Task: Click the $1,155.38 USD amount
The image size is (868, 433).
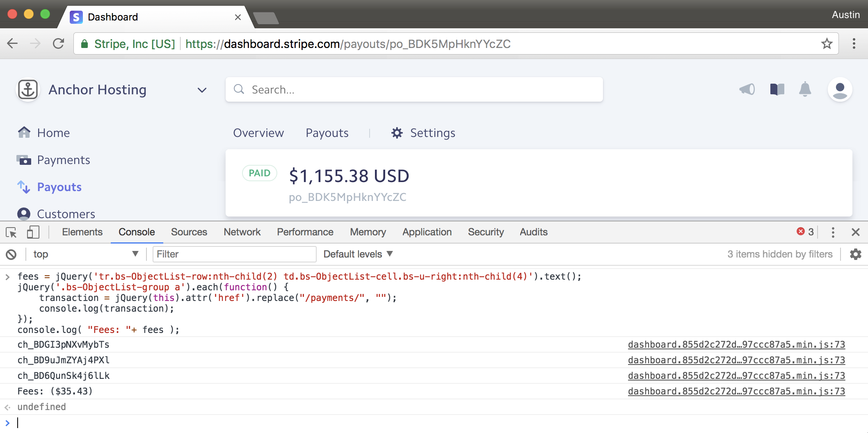Action: 349,176
